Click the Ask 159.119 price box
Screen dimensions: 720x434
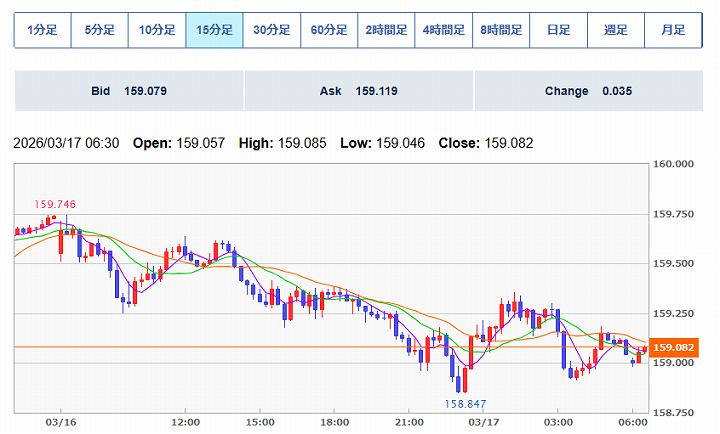pyautogui.click(x=359, y=91)
